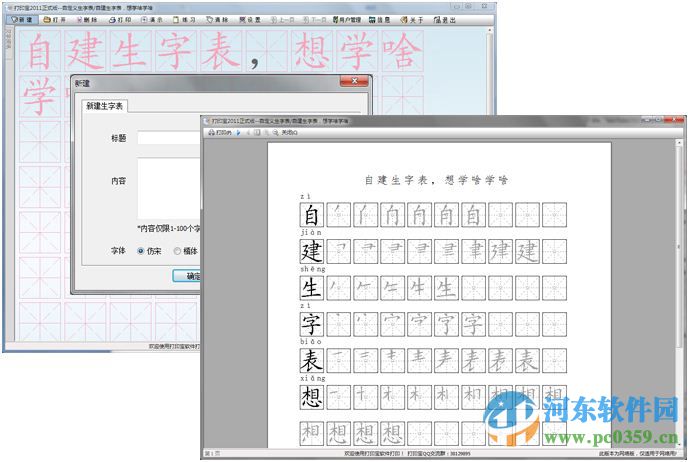Select the 仿宋 font radio button
688x462 pixels.
click(x=140, y=251)
